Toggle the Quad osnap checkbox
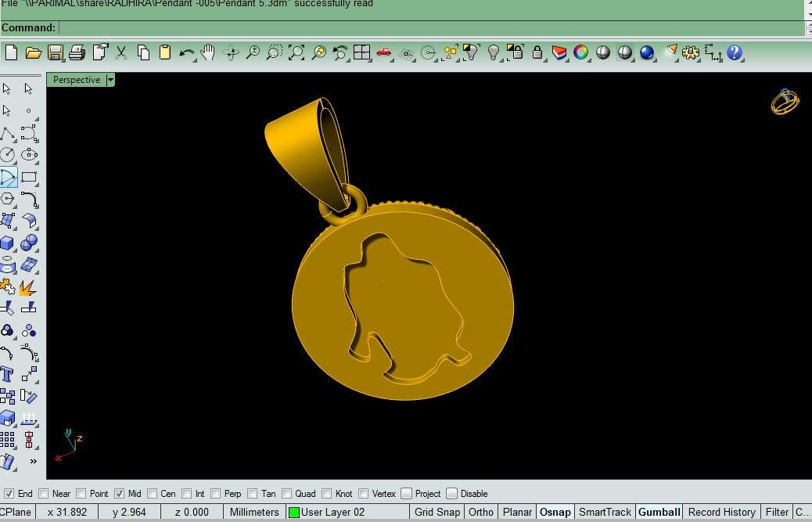 click(x=287, y=494)
